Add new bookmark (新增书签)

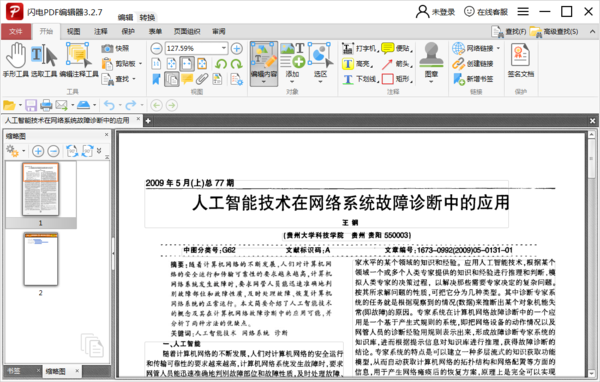473,79
